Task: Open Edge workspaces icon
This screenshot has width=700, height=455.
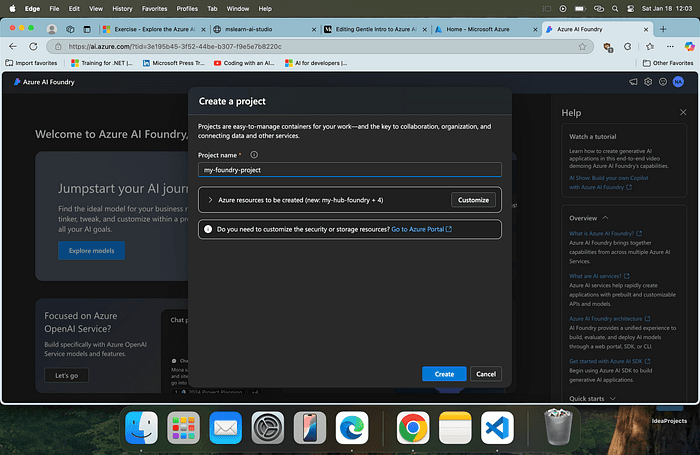Action: point(70,29)
